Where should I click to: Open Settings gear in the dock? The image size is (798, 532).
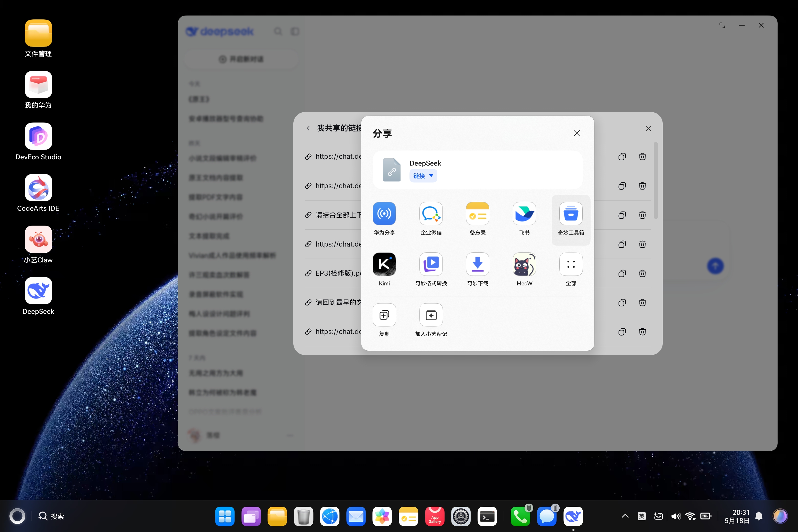pos(461,516)
